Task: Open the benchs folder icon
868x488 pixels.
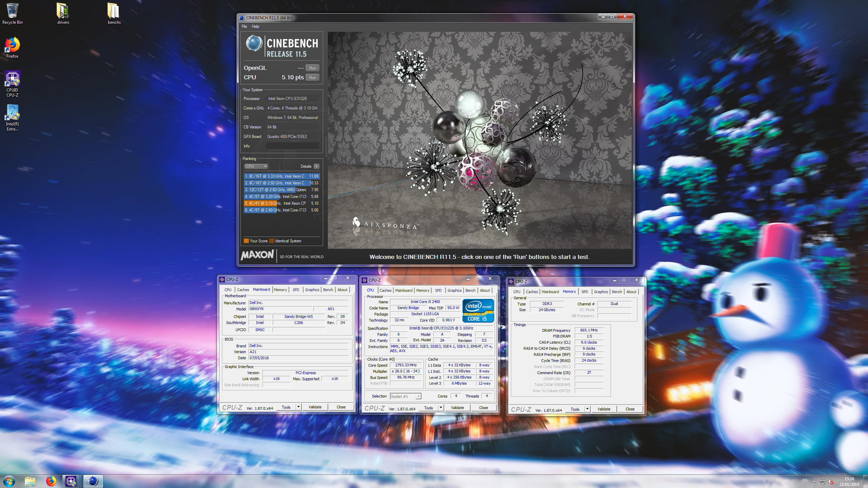Action: click(114, 14)
